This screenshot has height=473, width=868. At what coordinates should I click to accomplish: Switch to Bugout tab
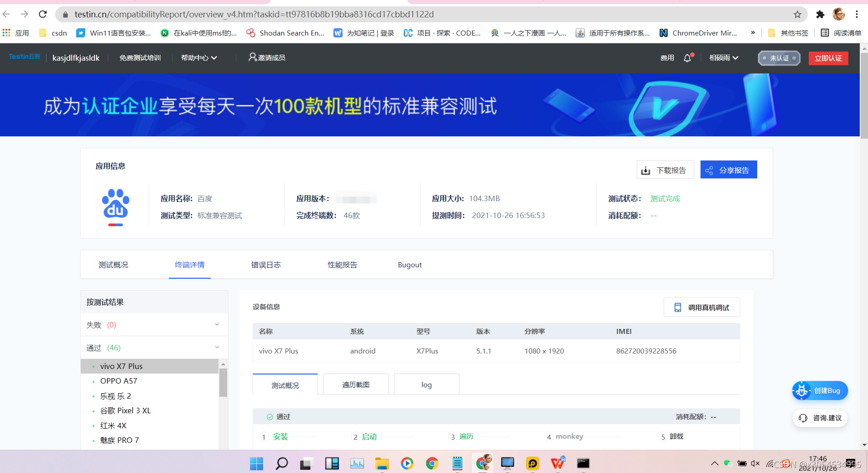410,265
